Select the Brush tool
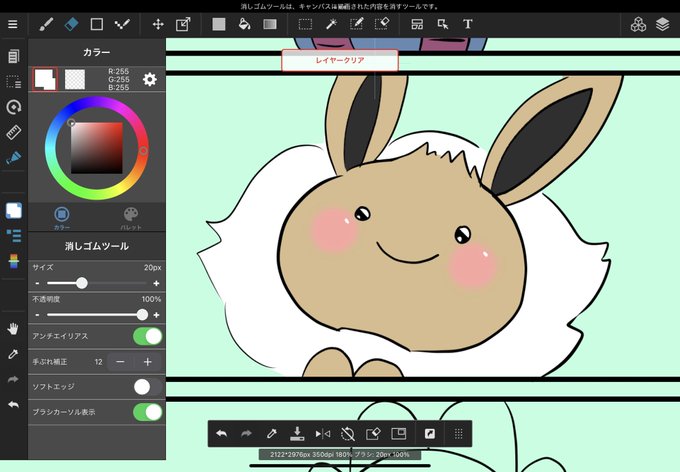This screenshot has height=472, width=680. (46, 24)
